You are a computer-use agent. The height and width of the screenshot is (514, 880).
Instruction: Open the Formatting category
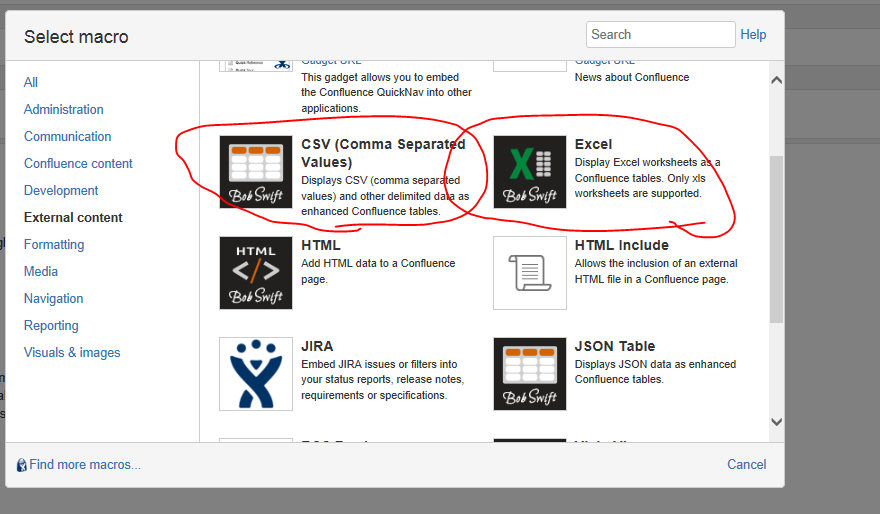(x=54, y=245)
